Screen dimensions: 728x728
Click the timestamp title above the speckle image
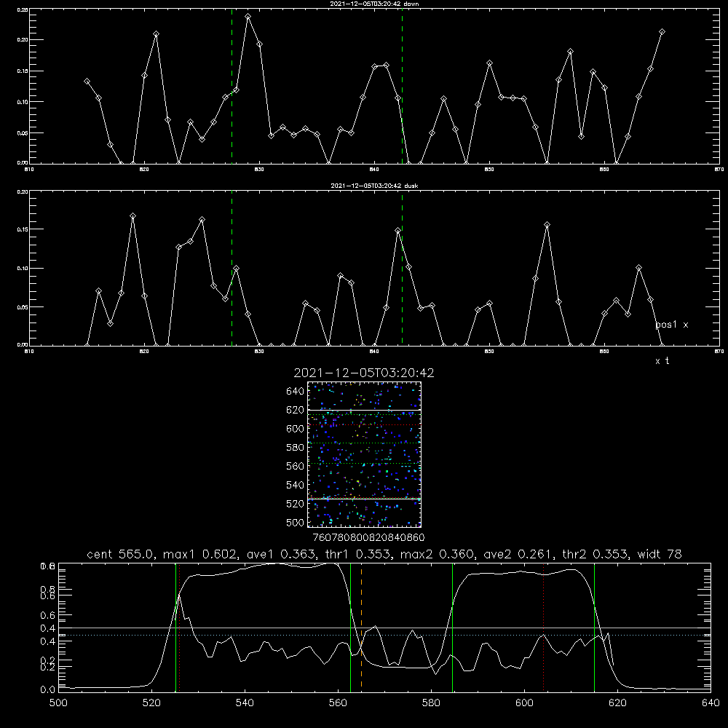(x=364, y=373)
